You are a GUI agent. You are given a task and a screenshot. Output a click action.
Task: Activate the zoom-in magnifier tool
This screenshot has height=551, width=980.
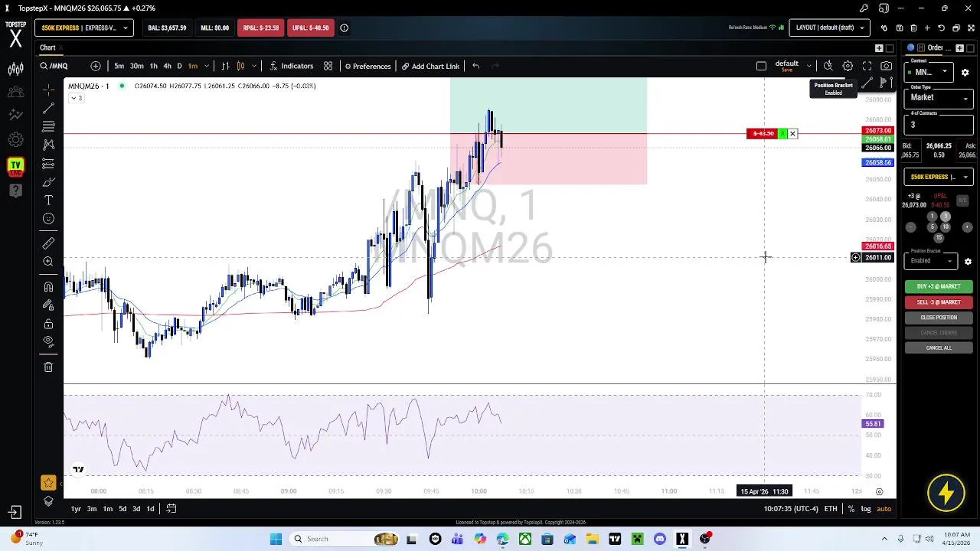click(x=48, y=262)
